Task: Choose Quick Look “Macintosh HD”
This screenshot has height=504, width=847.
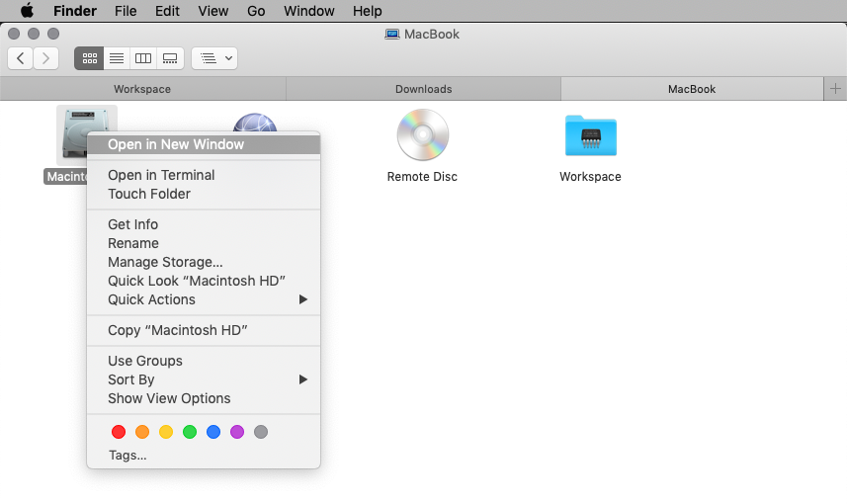Action: pos(204,281)
